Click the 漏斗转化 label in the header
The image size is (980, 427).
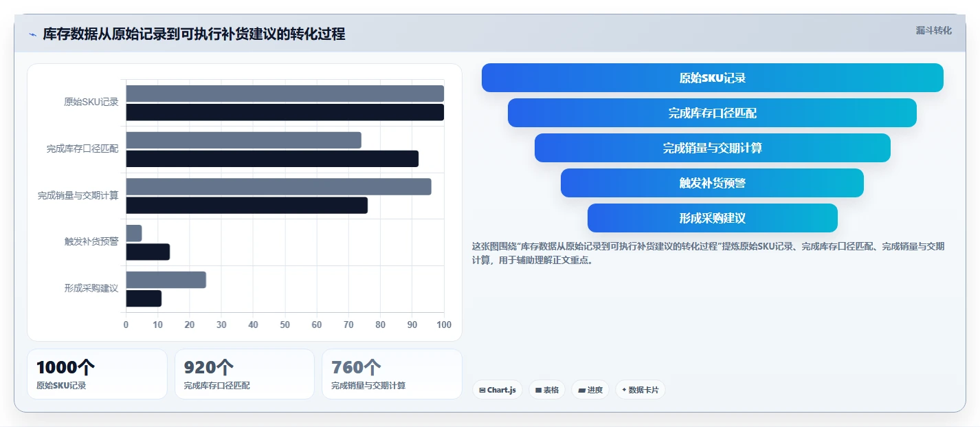tap(934, 30)
